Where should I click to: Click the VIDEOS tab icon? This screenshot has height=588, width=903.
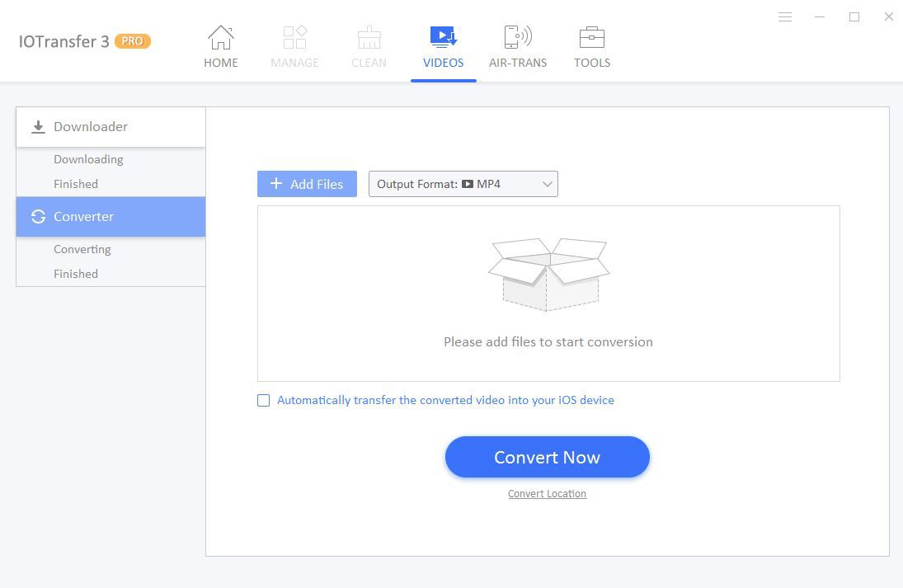click(443, 38)
